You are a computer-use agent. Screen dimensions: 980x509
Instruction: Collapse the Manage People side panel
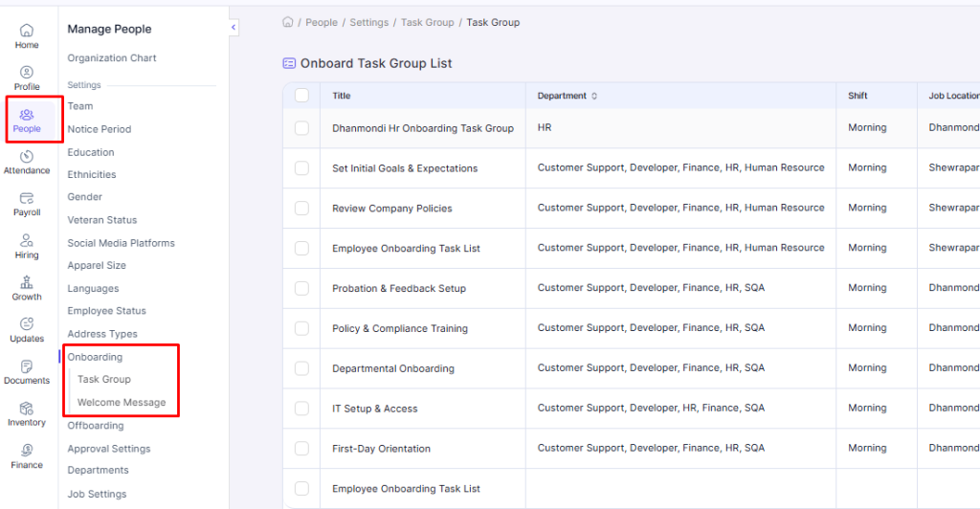tap(234, 29)
